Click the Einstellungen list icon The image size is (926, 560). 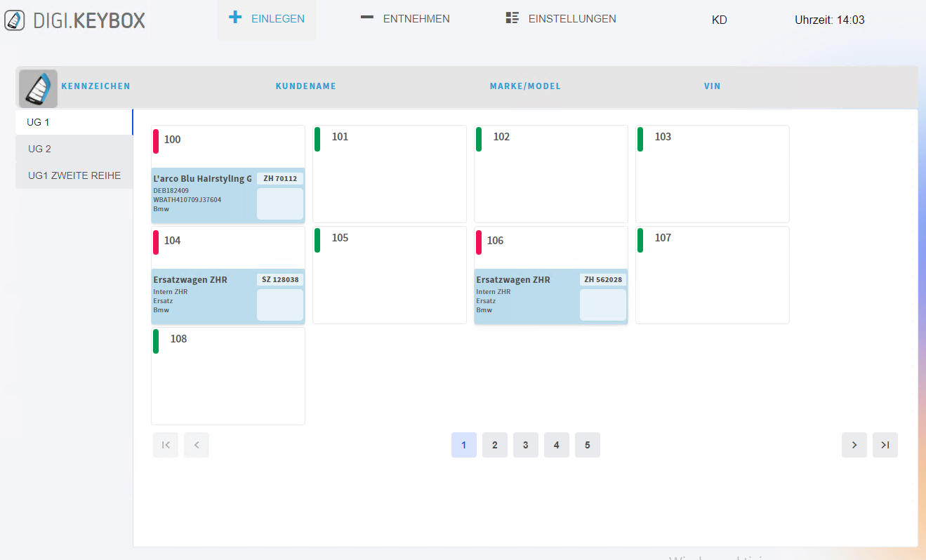click(x=512, y=18)
